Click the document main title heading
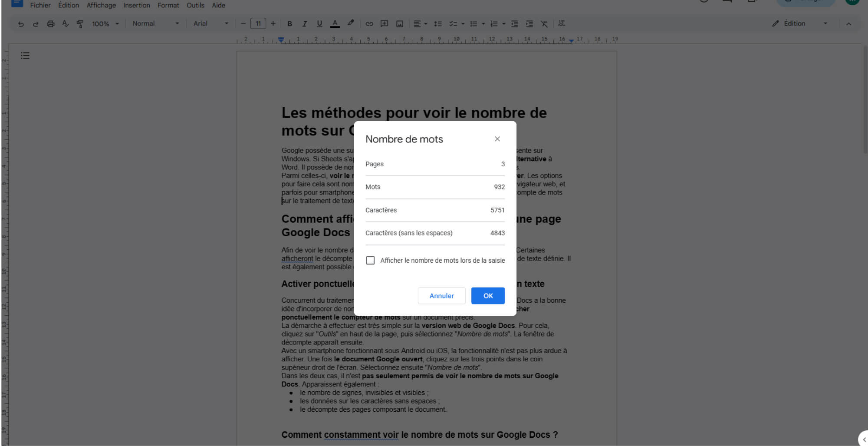The width and height of the screenshot is (868, 446). (414, 122)
